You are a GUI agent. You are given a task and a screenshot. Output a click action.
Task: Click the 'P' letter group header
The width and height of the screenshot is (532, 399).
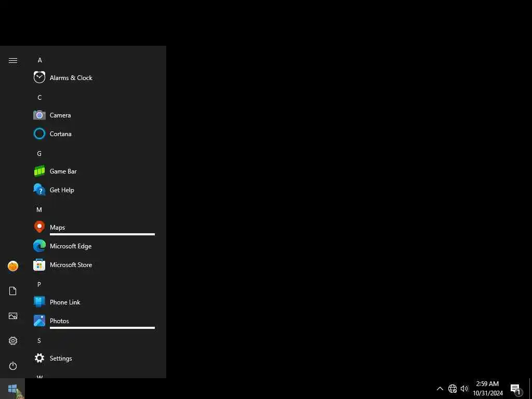click(x=39, y=284)
